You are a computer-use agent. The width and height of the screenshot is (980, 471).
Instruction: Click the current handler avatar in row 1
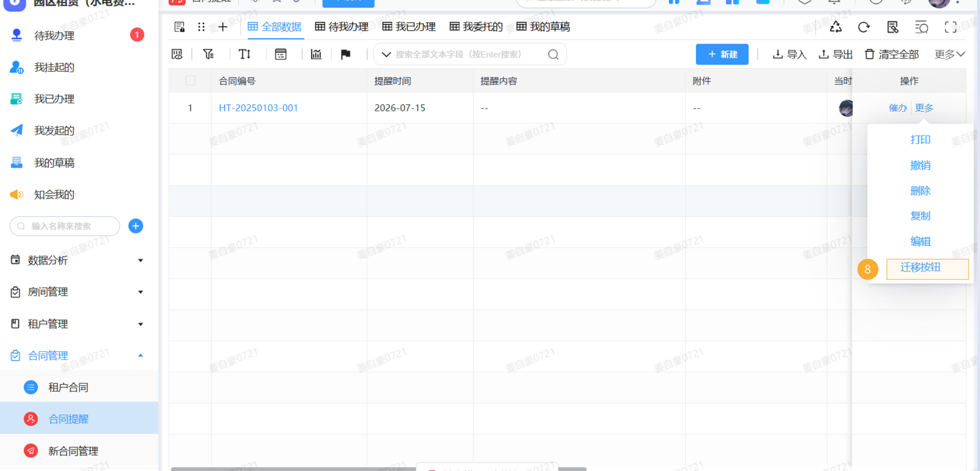coord(845,108)
